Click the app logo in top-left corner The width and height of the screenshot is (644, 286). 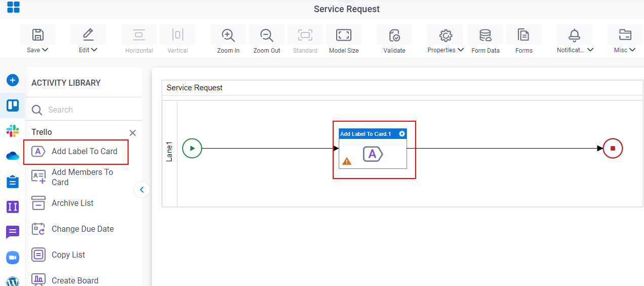(13, 7)
